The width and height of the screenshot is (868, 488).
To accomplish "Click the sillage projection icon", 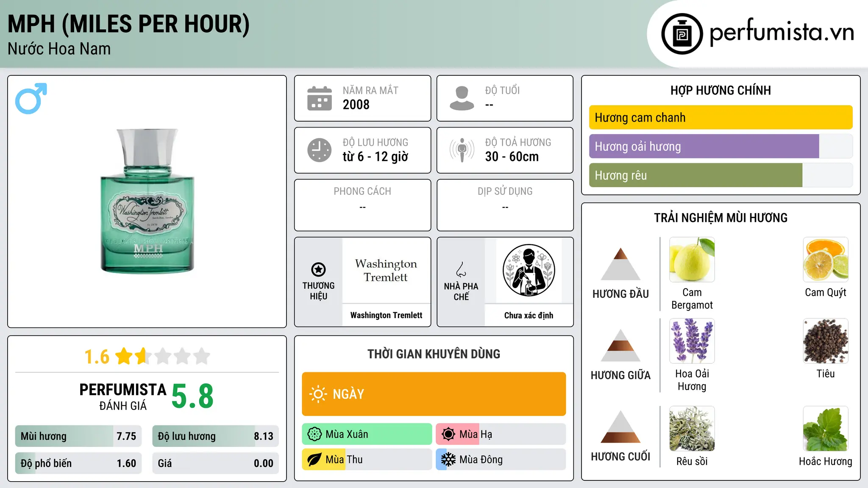I will 462,150.
